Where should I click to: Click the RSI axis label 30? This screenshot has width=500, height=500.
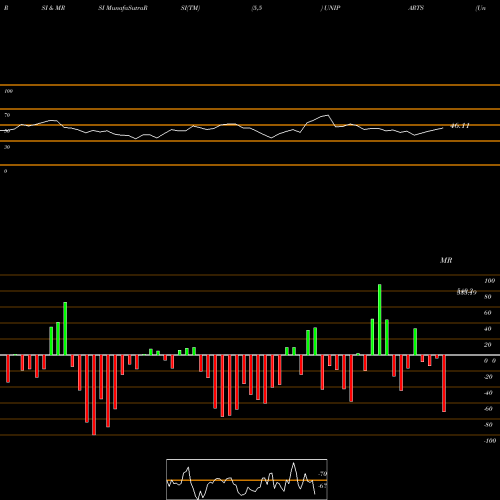click(7, 147)
